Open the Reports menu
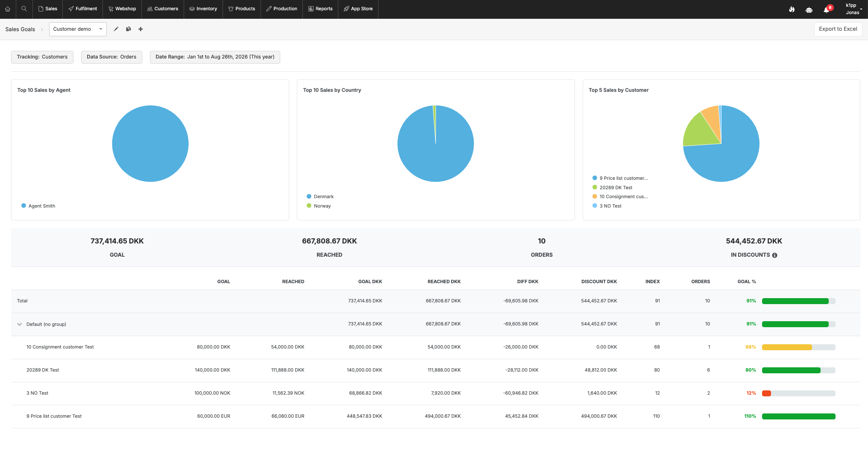868x463 pixels. pyautogui.click(x=320, y=9)
